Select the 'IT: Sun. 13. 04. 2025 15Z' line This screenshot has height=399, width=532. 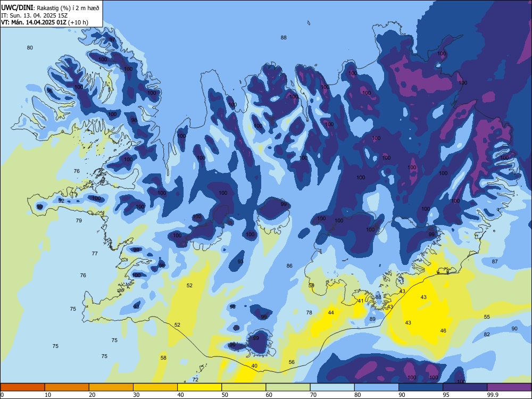coord(35,15)
